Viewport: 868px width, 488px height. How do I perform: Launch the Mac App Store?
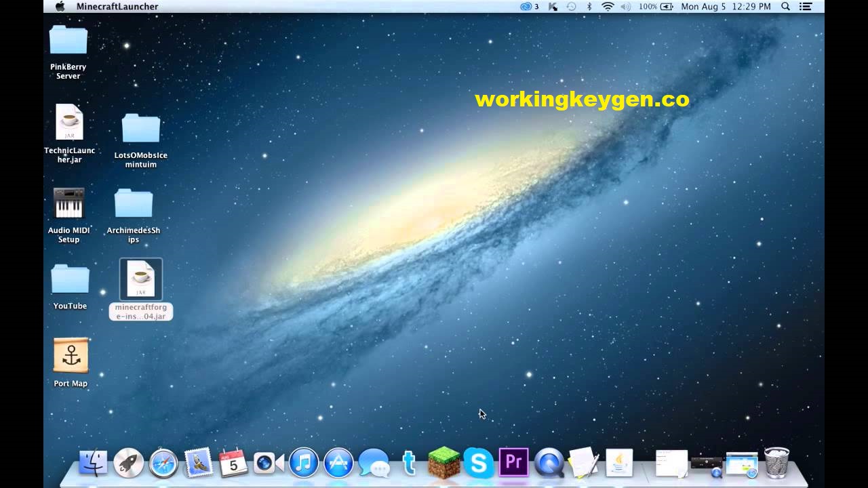click(338, 464)
